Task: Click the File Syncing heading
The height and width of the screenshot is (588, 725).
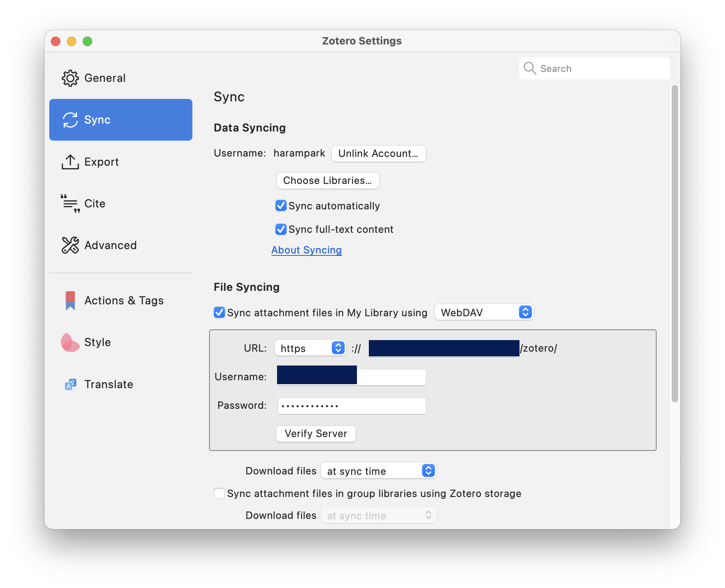Action: (246, 287)
